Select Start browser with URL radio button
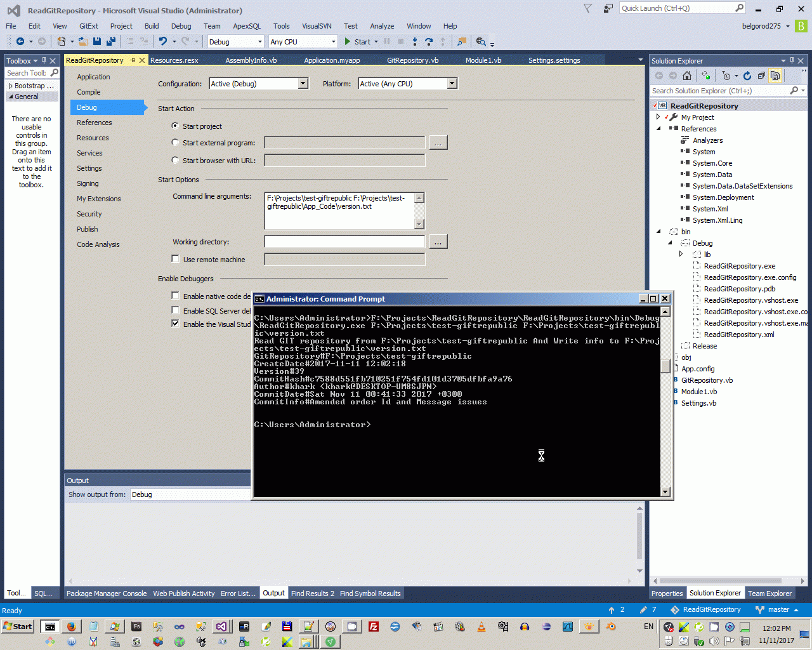The image size is (812, 650). click(175, 160)
